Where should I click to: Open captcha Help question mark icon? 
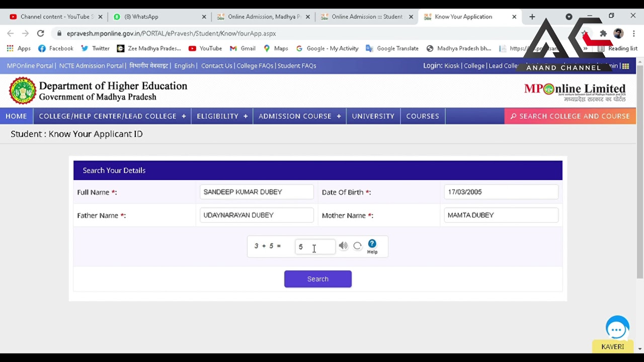pyautogui.click(x=372, y=244)
